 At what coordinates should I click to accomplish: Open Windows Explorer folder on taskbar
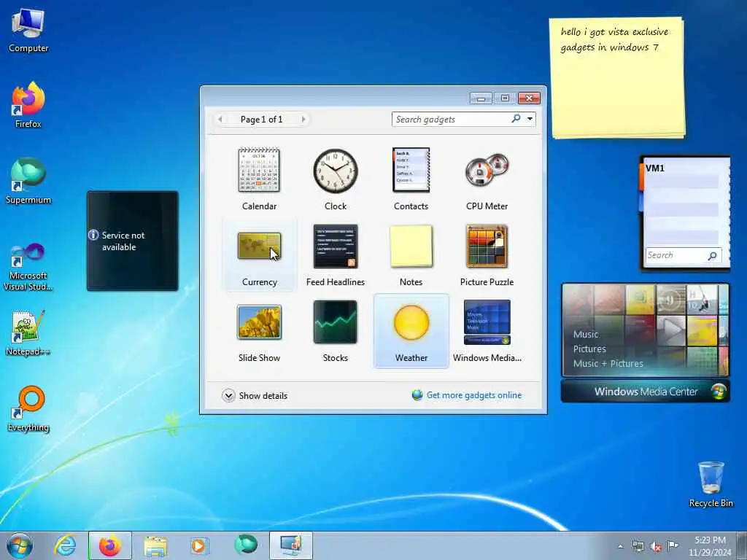point(155,545)
